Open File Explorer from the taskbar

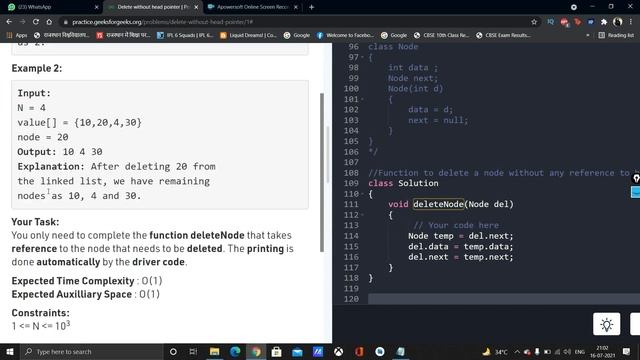click(214, 351)
